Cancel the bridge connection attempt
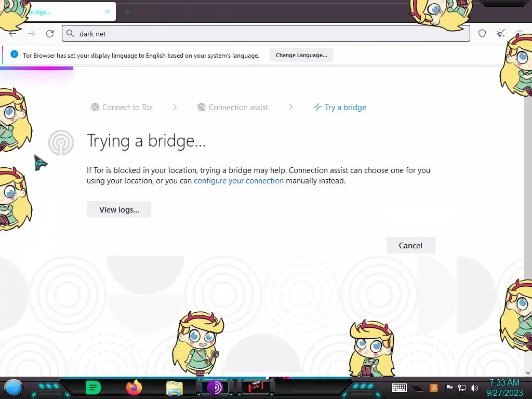Screen dimensions: 532x399 pos(410,245)
